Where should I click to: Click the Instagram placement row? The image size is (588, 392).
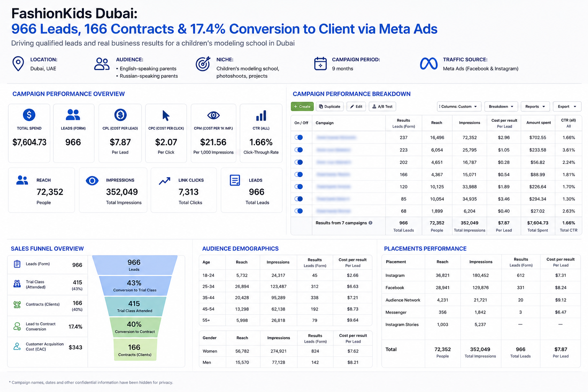pos(481,275)
